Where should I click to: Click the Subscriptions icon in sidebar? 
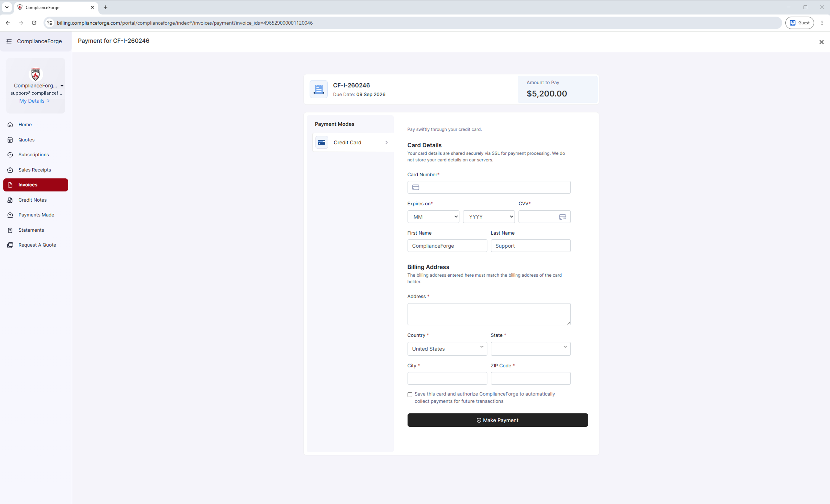click(10, 155)
